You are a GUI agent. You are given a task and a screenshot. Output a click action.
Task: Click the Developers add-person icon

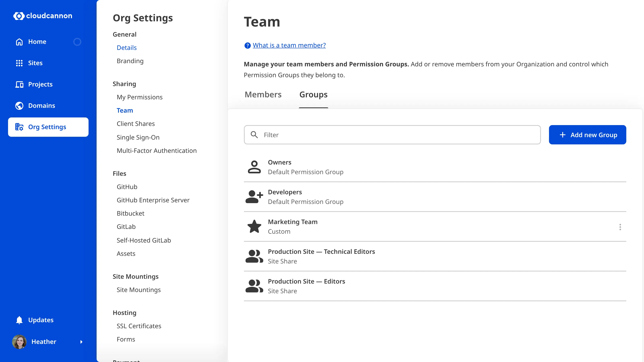click(x=254, y=196)
